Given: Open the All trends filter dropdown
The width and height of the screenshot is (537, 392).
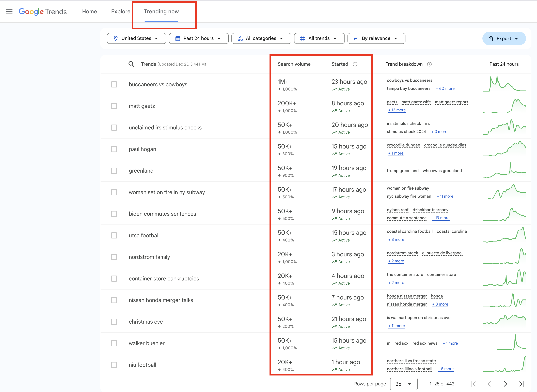Looking at the screenshot, I should (x=319, y=38).
